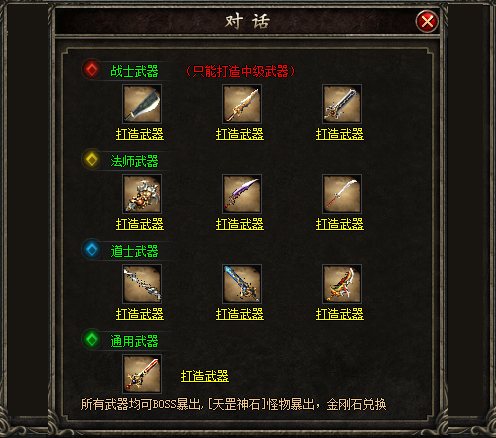Image resolution: width=496 pixels, height=438 pixels.
Task: Select the blue jeweled sword icon
Action: click(x=242, y=284)
